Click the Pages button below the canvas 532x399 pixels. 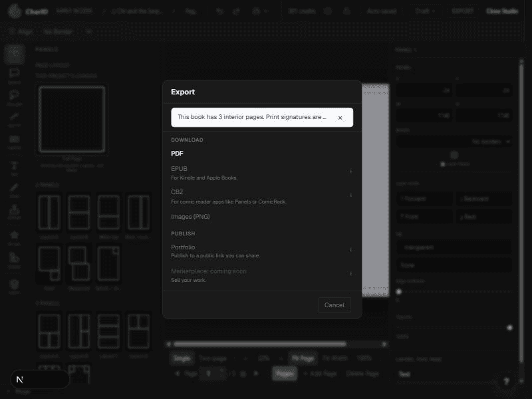pyautogui.click(x=285, y=374)
